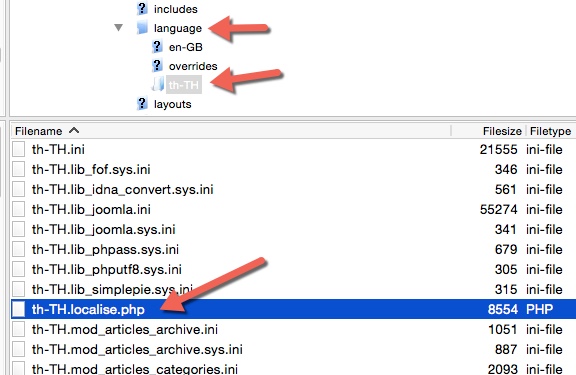This screenshot has height=375, width=576.
Task: Select the language tree folder label
Action: [178, 28]
